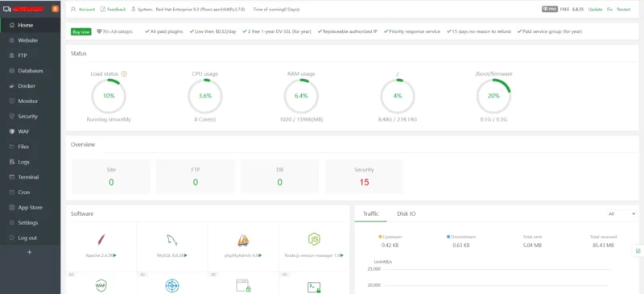Open the Feedback link in top bar
Image resolution: width=644 pixels, height=294 pixels.
117,10
